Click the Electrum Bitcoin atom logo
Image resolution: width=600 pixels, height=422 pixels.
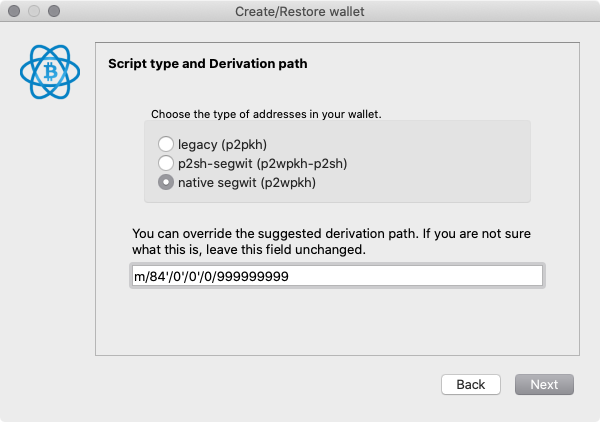(50, 72)
